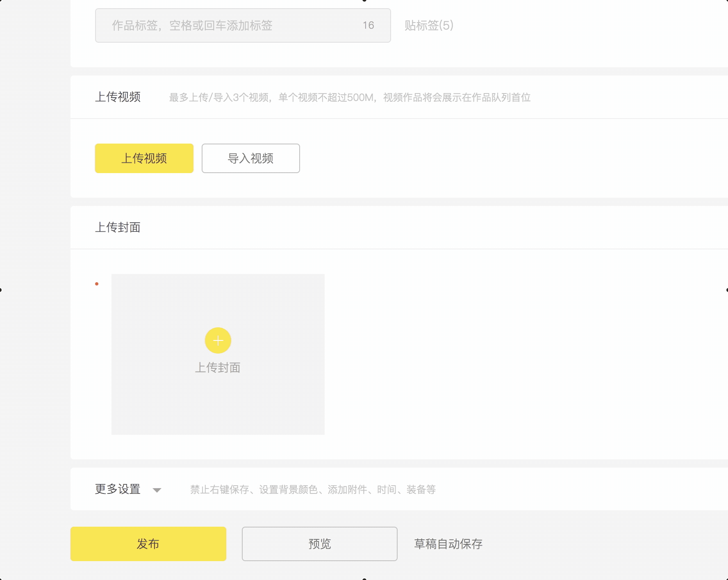Open the 预览 preview button
The image size is (728, 580).
[319, 544]
